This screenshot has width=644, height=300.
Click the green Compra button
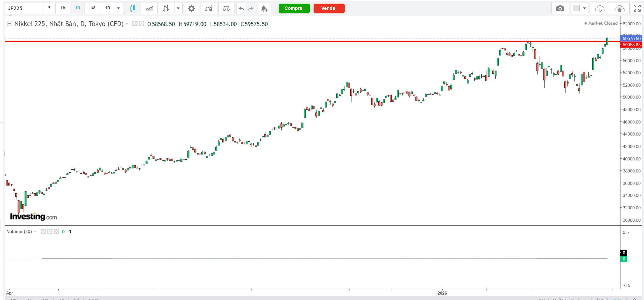pos(294,8)
